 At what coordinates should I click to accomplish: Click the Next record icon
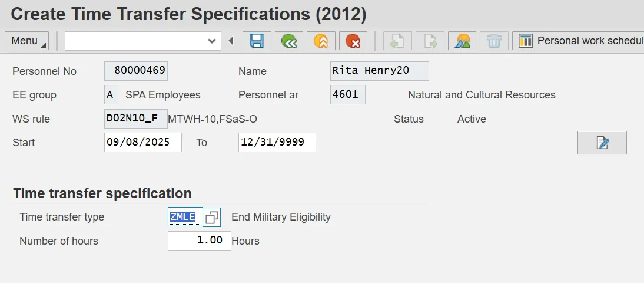pos(430,41)
